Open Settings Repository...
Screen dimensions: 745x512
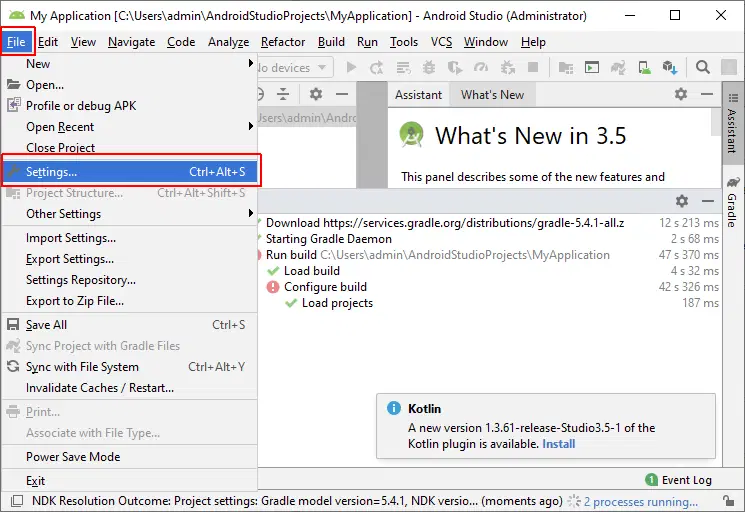pos(130,279)
